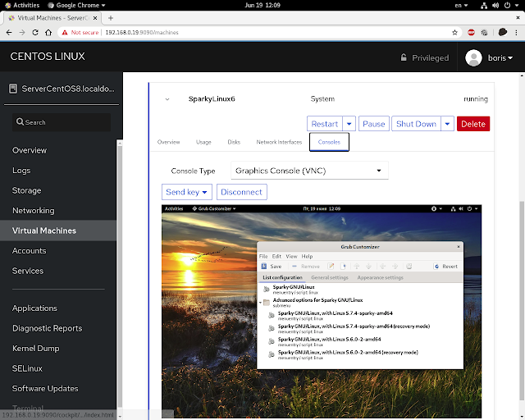Open View menu in Grub Customizer
The height and width of the screenshot is (420, 525).
point(291,256)
